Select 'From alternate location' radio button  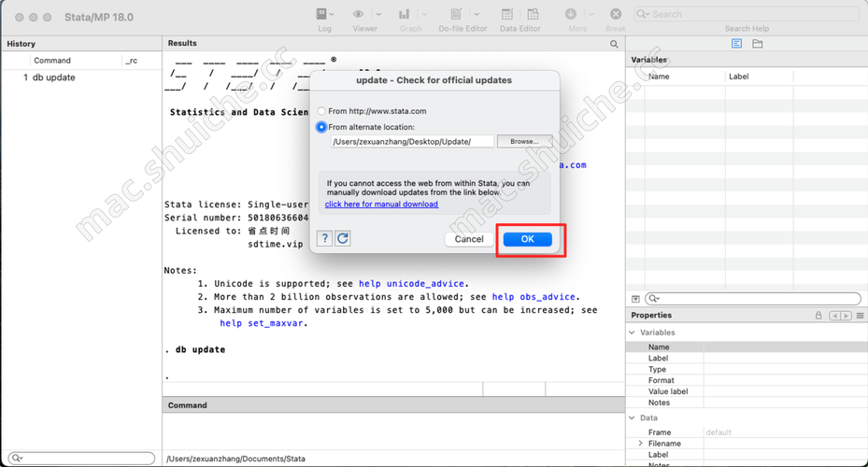click(x=322, y=127)
